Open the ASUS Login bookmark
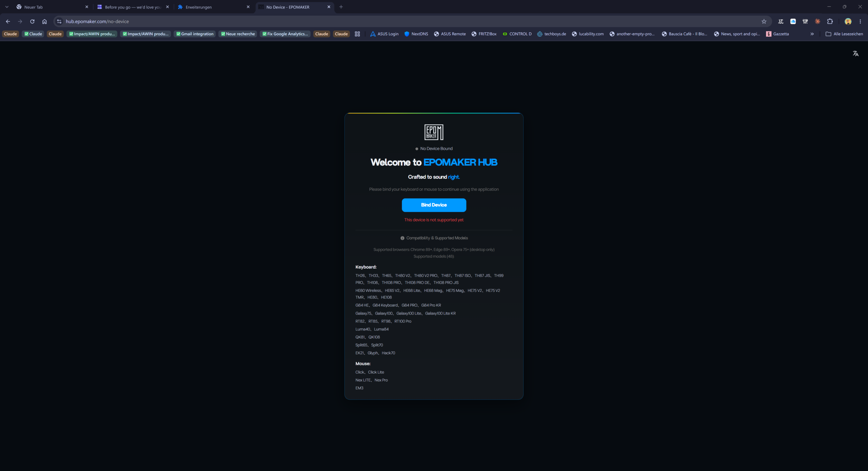This screenshot has width=868, height=471. [384, 34]
